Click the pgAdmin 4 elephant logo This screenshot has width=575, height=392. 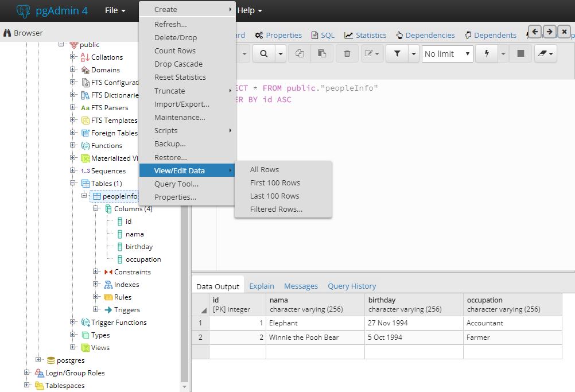click(x=23, y=10)
